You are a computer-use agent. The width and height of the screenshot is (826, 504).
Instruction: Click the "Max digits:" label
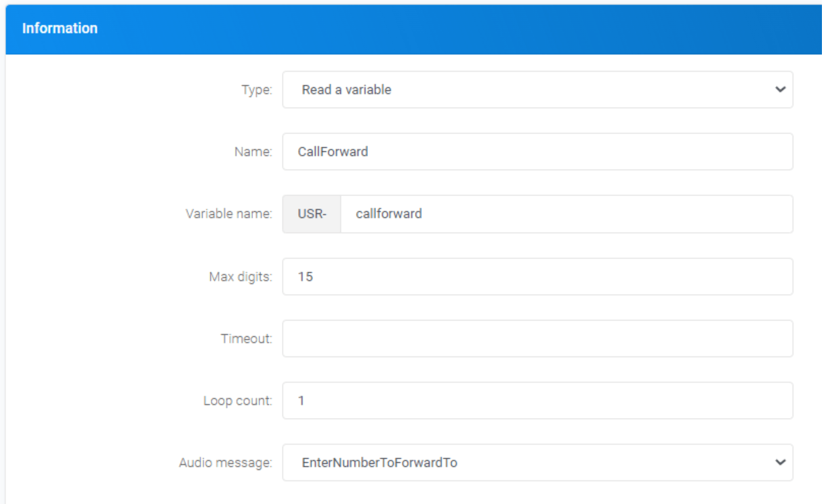(240, 276)
